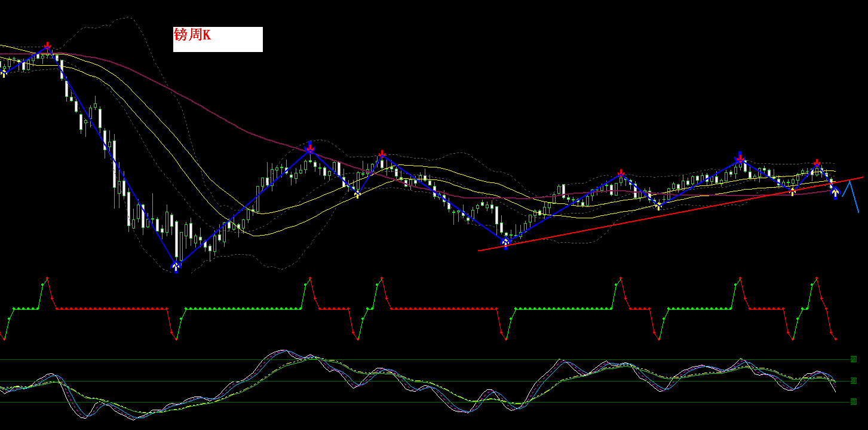Click the 70 level label on the oscillator
Screen dimensions: 868x430
point(854,359)
